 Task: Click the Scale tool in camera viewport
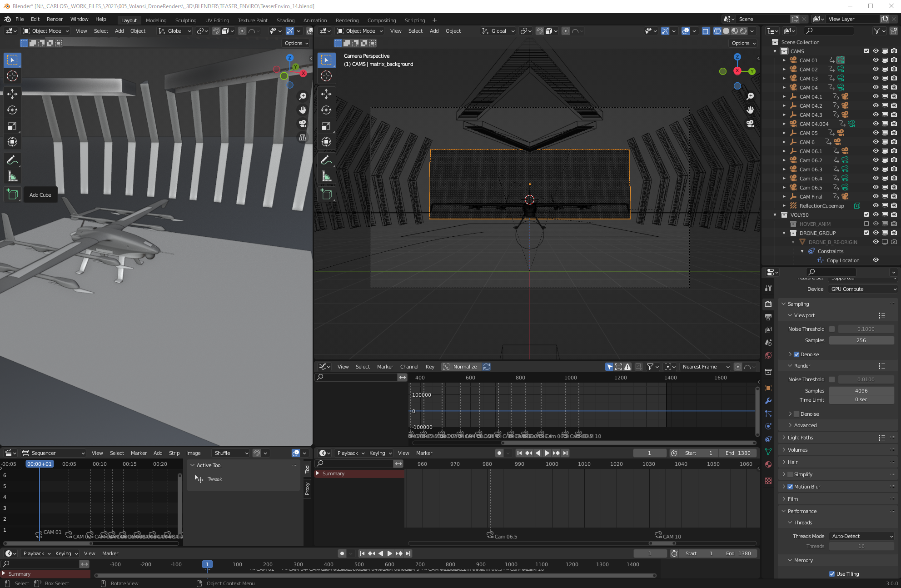pyautogui.click(x=326, y=126)
